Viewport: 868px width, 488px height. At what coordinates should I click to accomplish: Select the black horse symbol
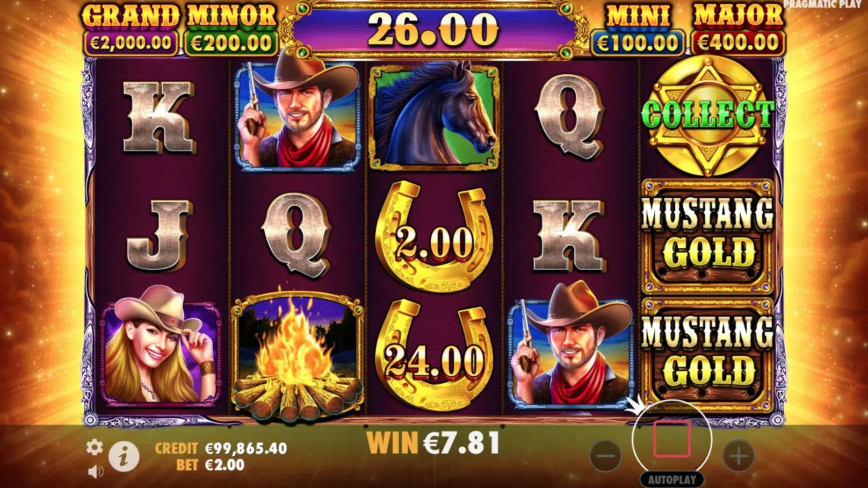pos(433,116)
